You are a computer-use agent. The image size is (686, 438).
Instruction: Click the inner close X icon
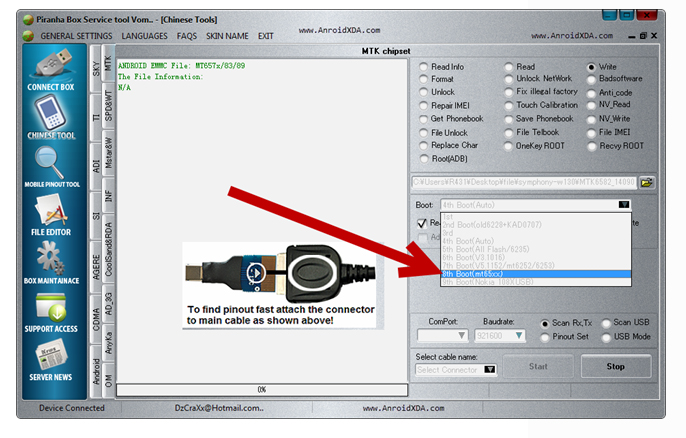(x=654, y=36)
